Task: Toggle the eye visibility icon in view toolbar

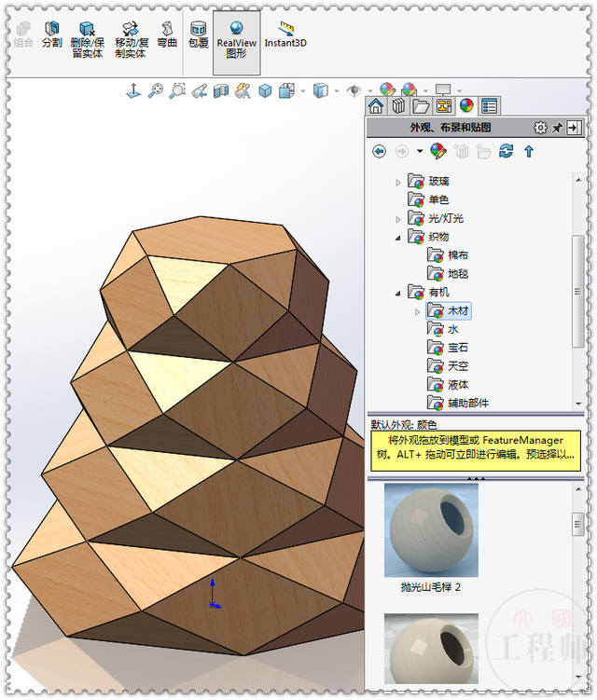Action: tap(354, 90)
